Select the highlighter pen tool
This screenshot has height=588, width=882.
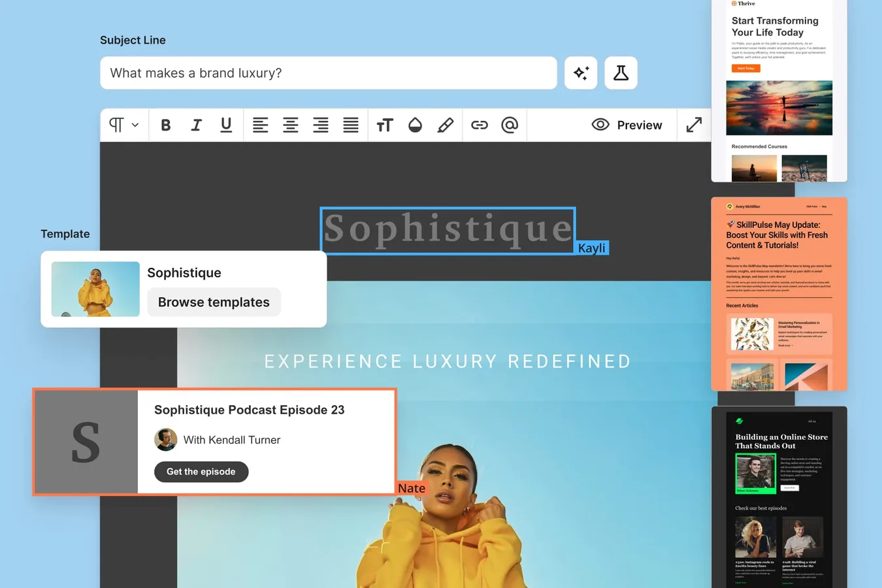pos(446,125)
